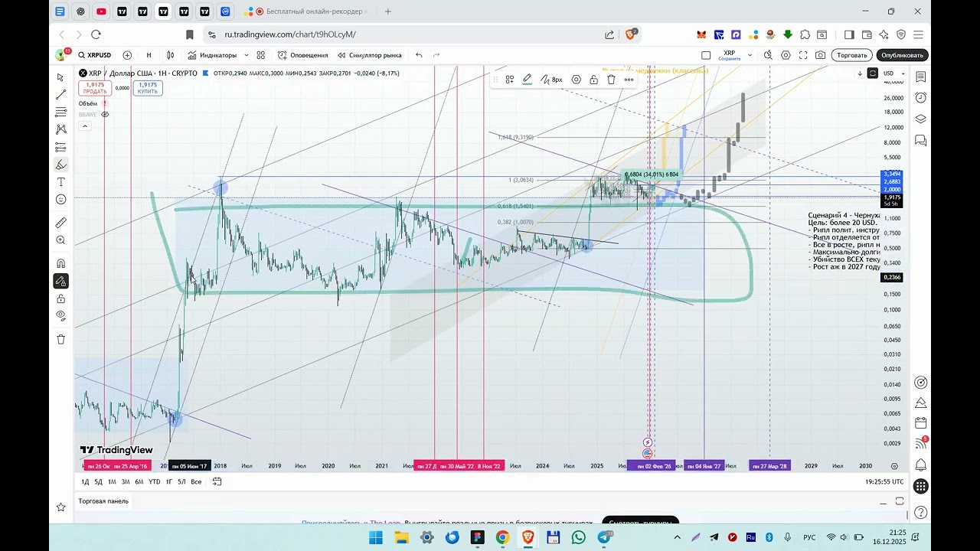The width and height of the screenshot is (980, 551).
Task: Open favorites star at the bottom left
Action: [x=60, y=507]
